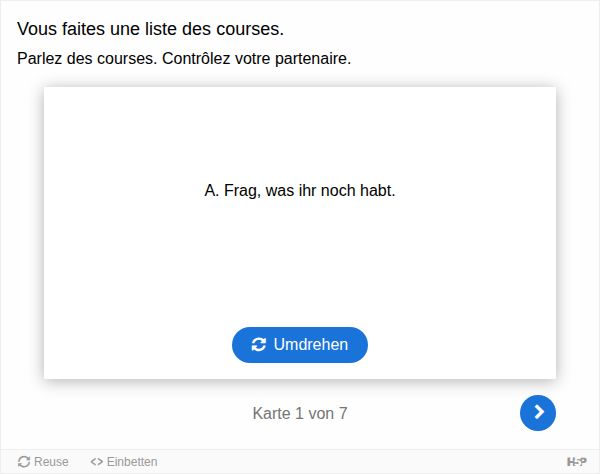Click the word "Einbetten" in the footer
Image resolution: width=600 pixels, height=474 pixels.
coord(132,462)
